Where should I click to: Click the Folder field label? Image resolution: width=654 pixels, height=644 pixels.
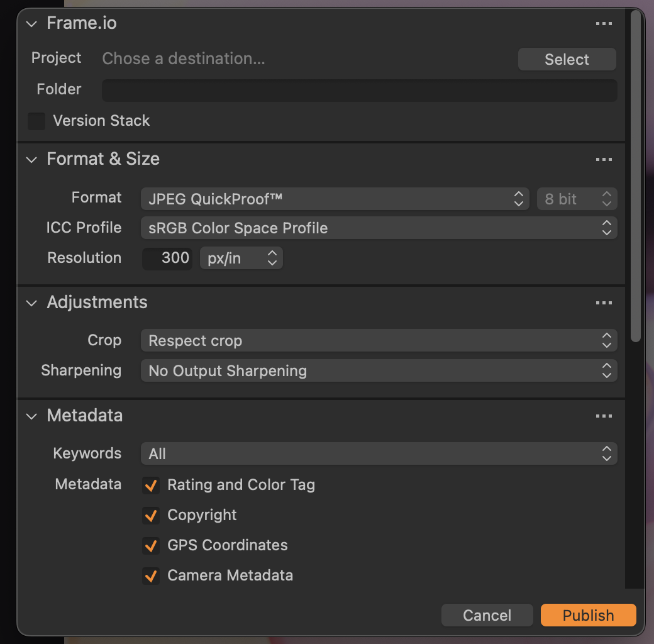pos(59,89)
